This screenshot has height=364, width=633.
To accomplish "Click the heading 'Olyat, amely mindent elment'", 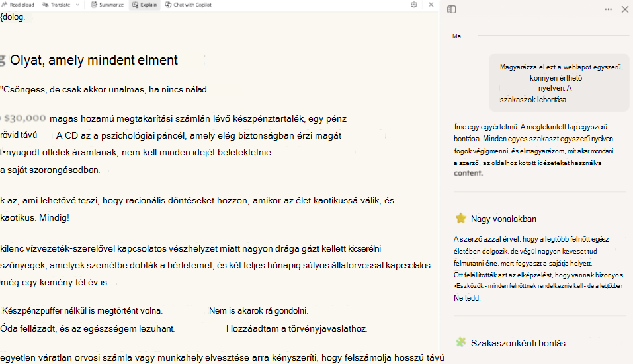I will 94,60.
